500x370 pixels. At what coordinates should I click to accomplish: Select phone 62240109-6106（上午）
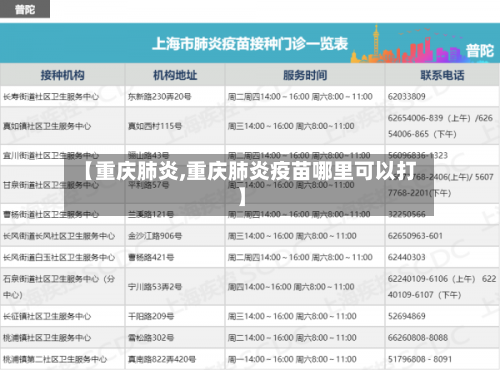[x=432, y=279]
